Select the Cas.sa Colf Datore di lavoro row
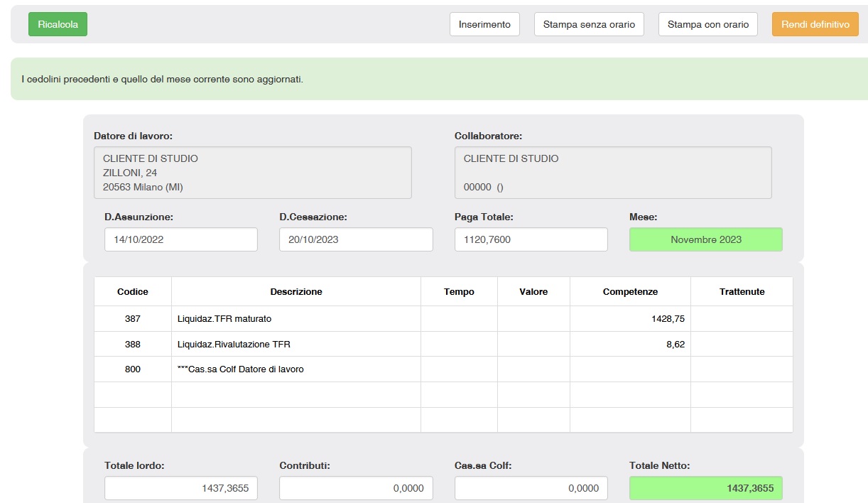Viewport: 868px width, 503px height. point(295,369)
